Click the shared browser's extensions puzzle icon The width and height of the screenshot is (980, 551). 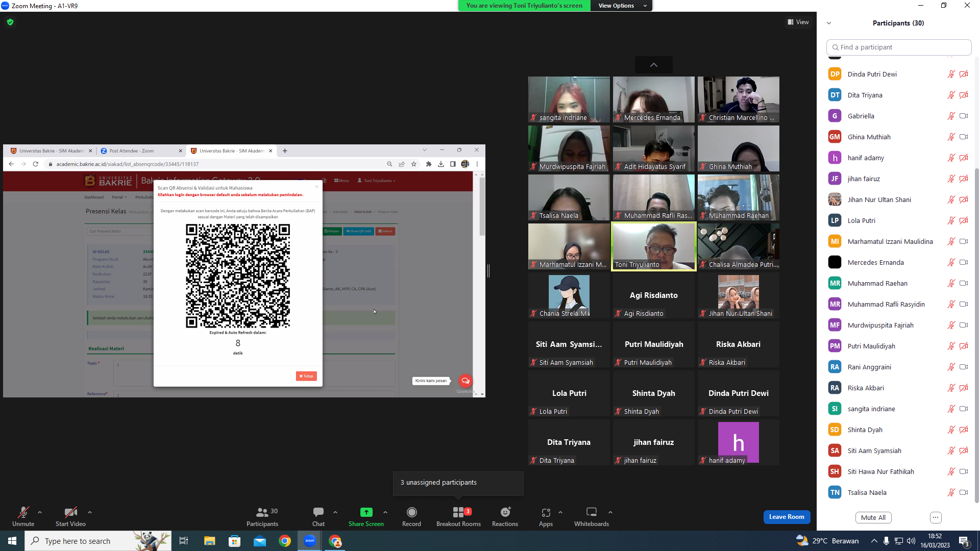coord(429,164)
